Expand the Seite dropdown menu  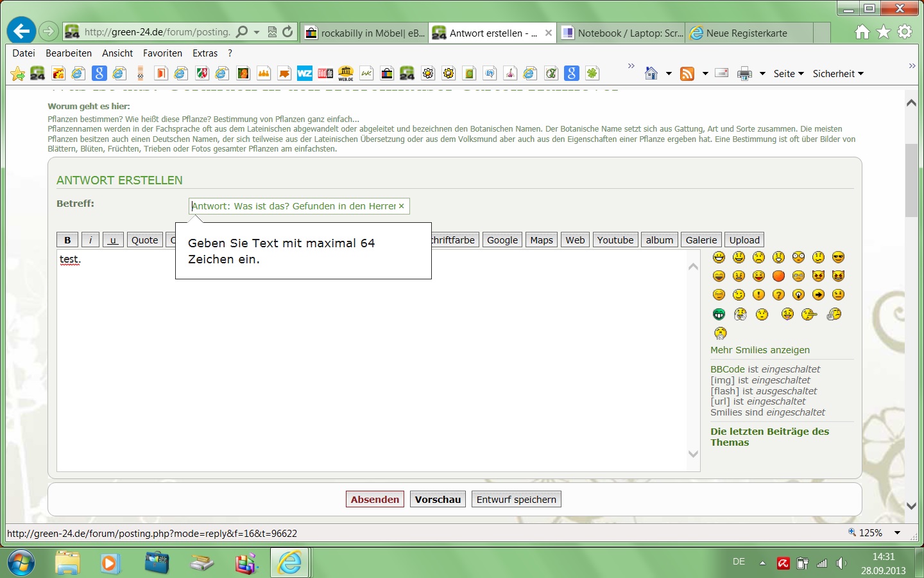click(789, 74)
